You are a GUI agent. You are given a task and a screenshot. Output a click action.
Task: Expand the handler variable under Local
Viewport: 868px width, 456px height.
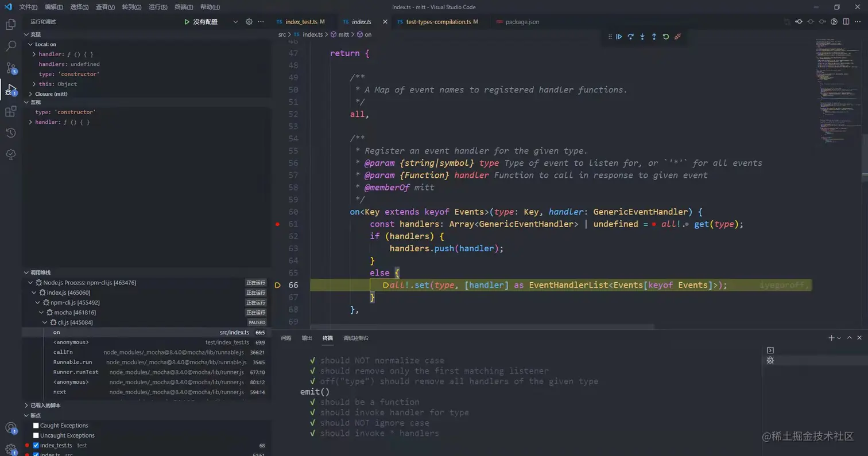tap(34, 54)
